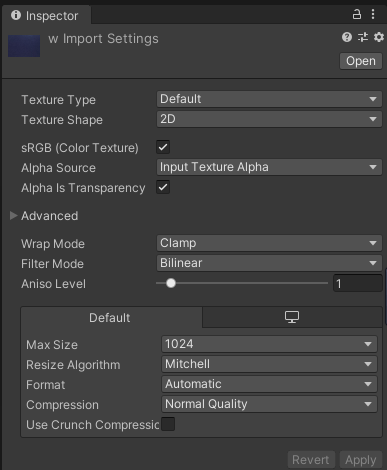Click the Open button
The image size is (387, 470).
tap(361, 61)
